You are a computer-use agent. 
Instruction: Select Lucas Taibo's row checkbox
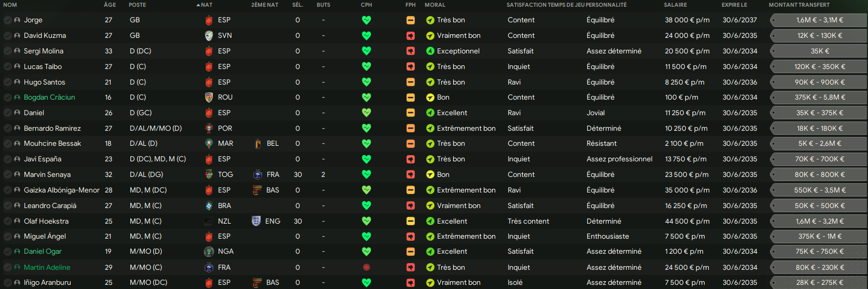tap(8, 66)
